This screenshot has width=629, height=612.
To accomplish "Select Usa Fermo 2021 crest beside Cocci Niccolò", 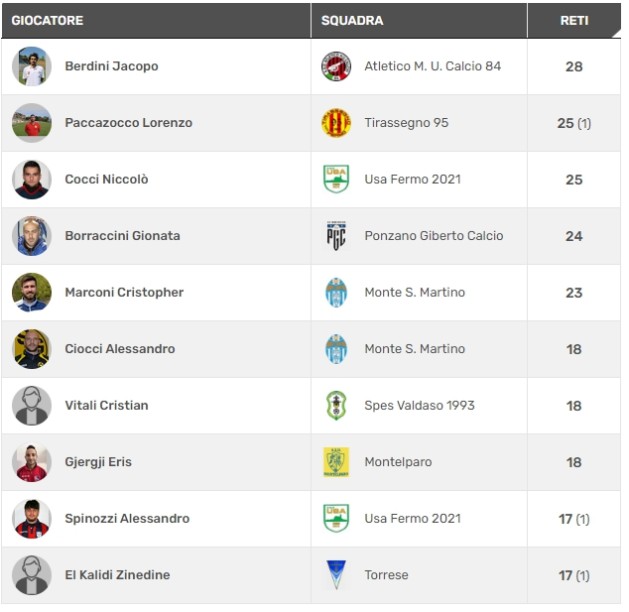I will [336, 179].
